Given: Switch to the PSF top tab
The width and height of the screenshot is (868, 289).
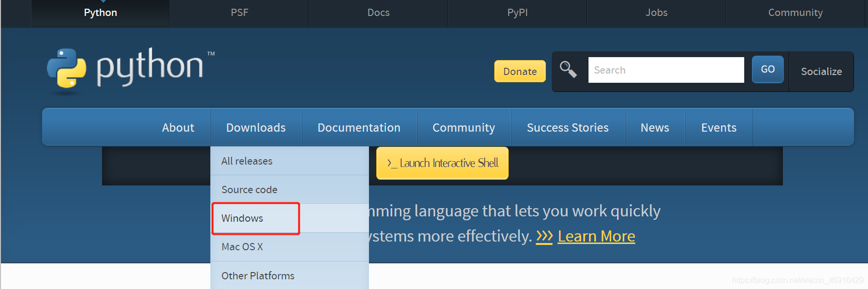Looking at the screenshot, I should [239, 13].
